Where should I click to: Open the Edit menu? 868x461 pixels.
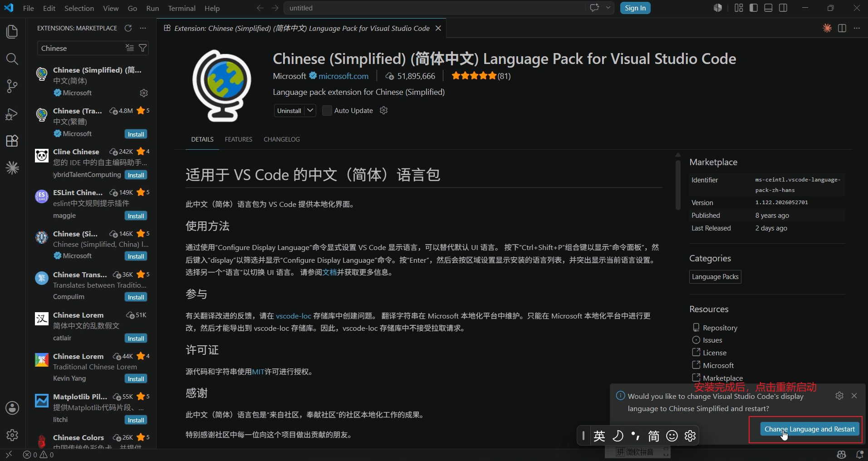(x=49, y=8)
